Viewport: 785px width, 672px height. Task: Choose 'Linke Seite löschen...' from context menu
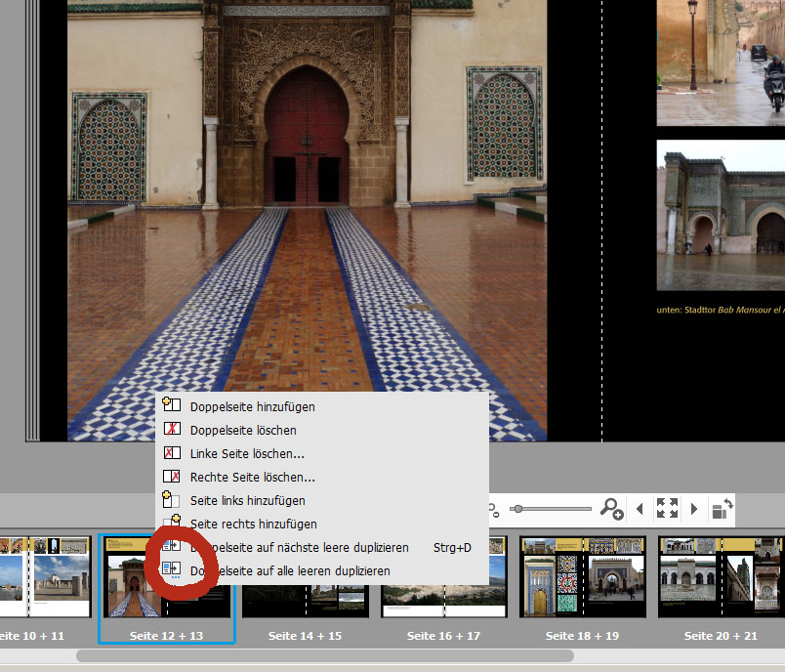[247, 454]
